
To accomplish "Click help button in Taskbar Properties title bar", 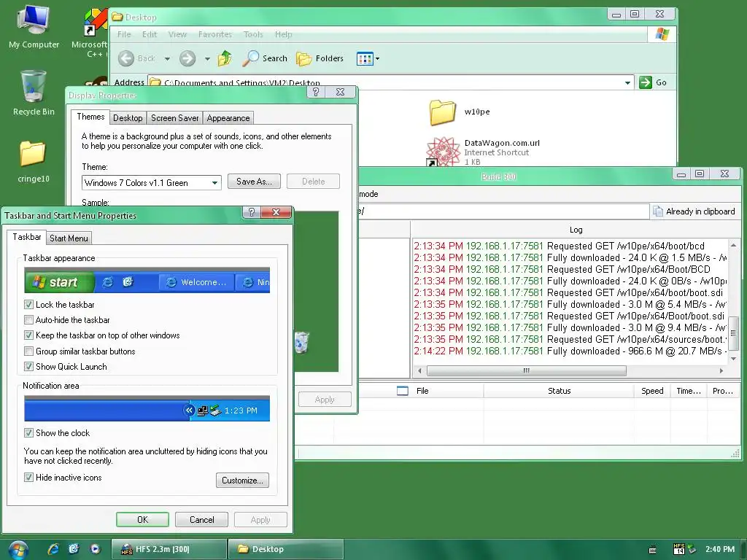I will [252, 212].
